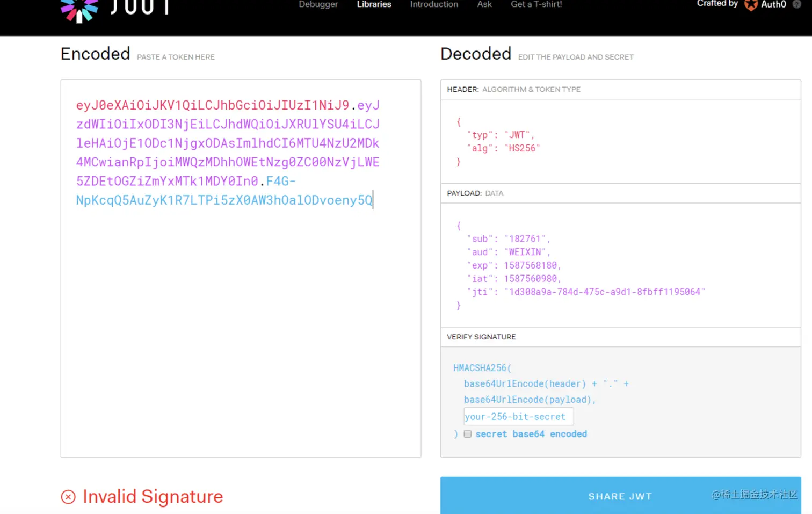Click the Invalid Signature error icon
The height and width of the screenshot is (514, 812).
(x=68, y=497)
